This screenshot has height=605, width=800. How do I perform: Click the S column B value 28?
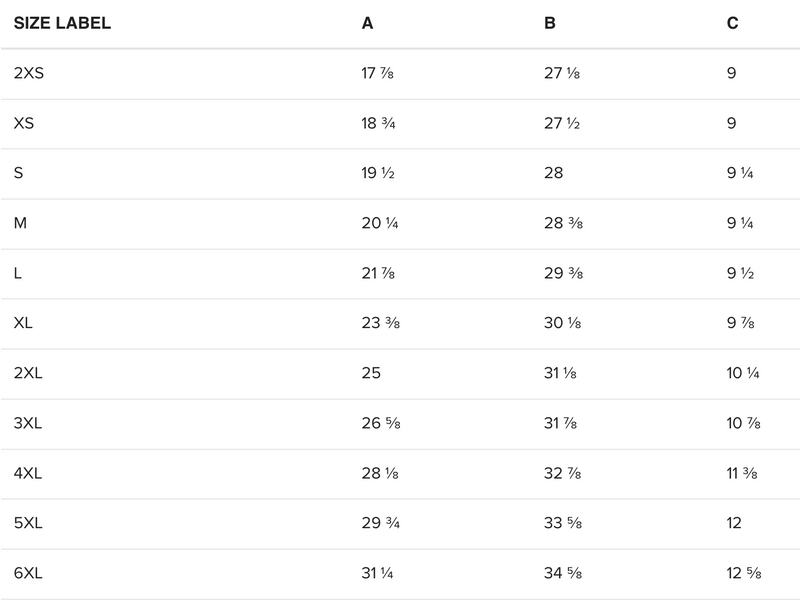pyautogui.click(x=553, y=173)
